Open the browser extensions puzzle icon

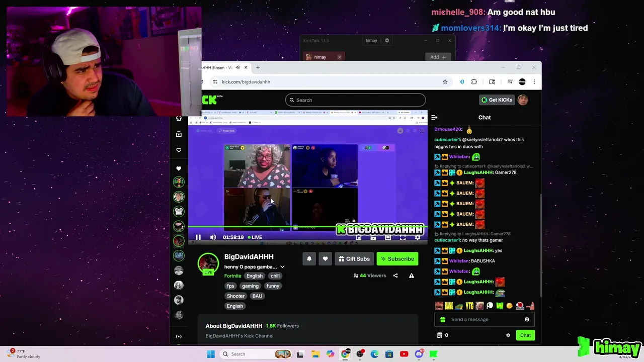click(474, 82)
